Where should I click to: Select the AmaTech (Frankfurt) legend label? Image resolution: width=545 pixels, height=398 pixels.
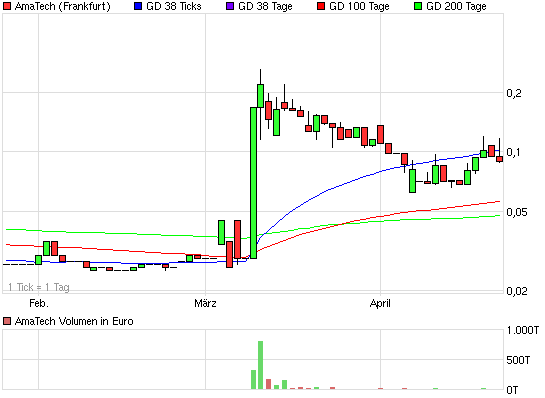tap(63, 6)
